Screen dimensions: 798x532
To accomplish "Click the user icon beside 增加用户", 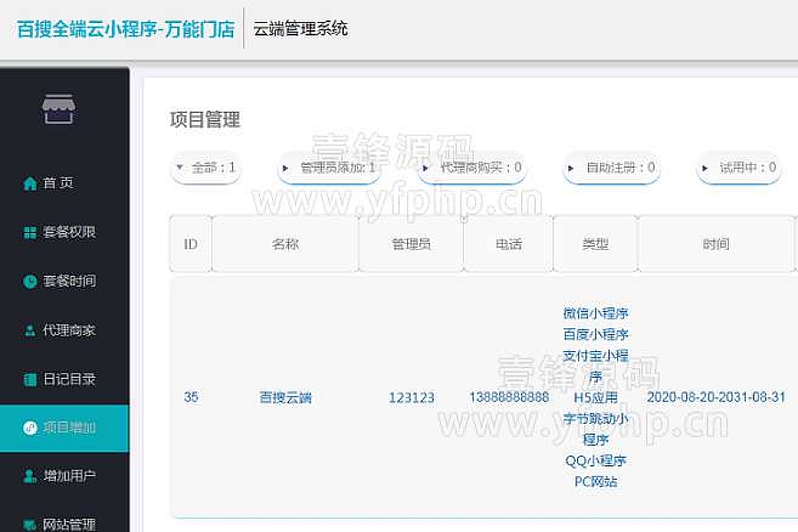I will 30,476.
